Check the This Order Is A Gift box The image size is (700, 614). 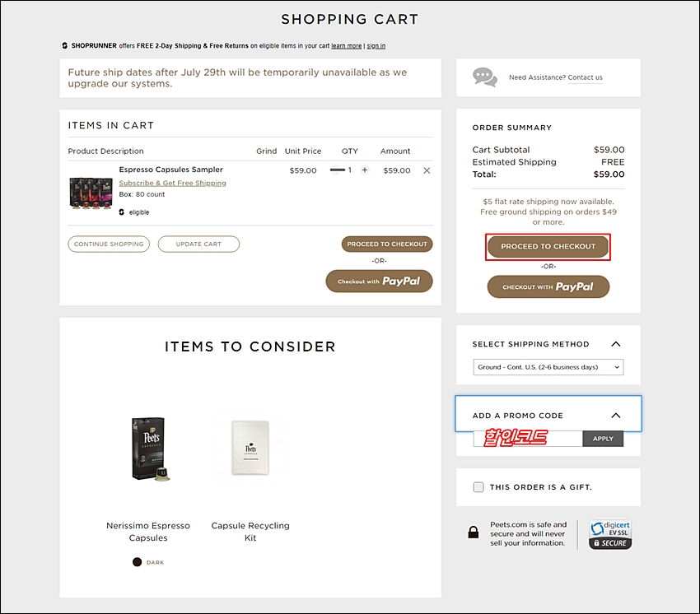click(x=478, y=487)
